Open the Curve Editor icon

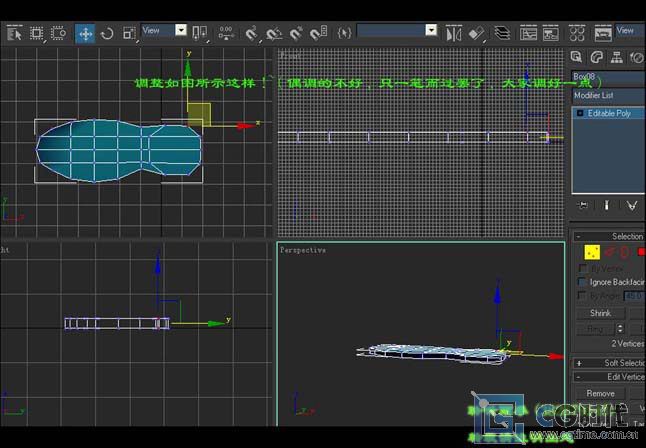point(528,33)
